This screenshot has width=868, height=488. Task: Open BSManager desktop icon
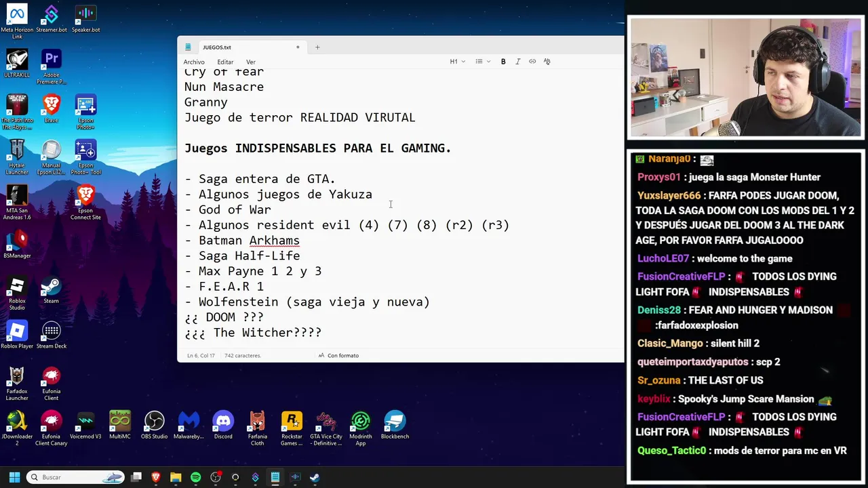pyautogui.click(x=17, y=245)
